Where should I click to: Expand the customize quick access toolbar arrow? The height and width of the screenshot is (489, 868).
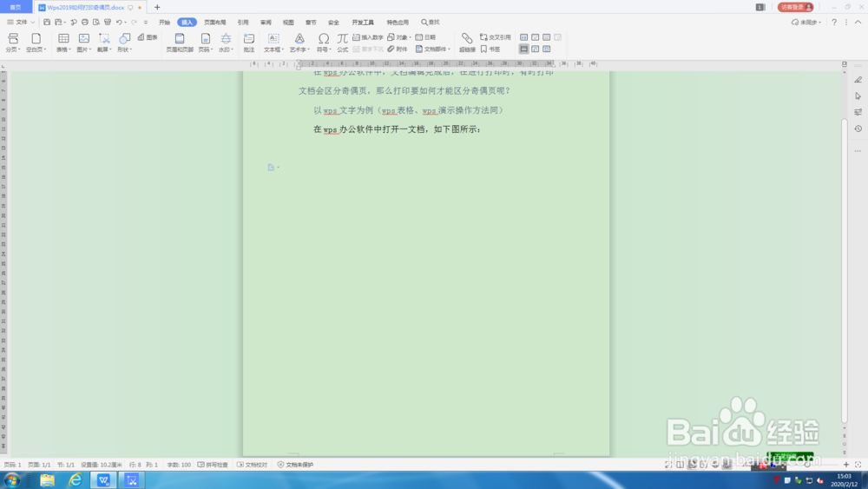pyautogui.click(x=146, y=23)
